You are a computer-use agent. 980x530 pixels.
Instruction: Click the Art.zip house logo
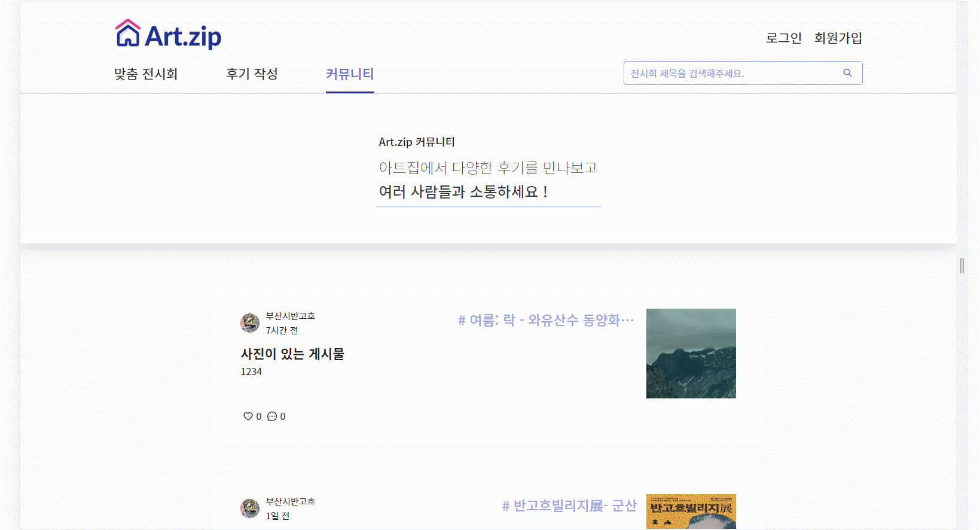point(168,35)
